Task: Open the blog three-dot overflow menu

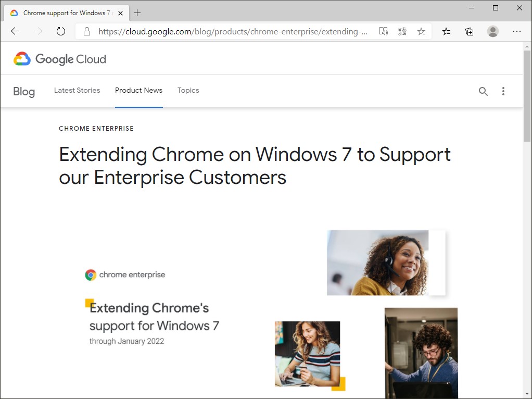Action: tap(503, 91)
